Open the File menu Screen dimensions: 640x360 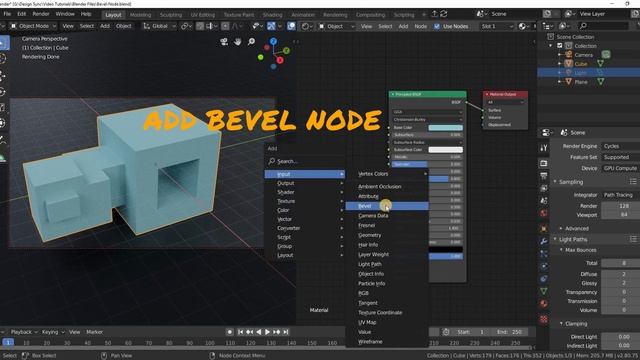[x=7, y=14]
